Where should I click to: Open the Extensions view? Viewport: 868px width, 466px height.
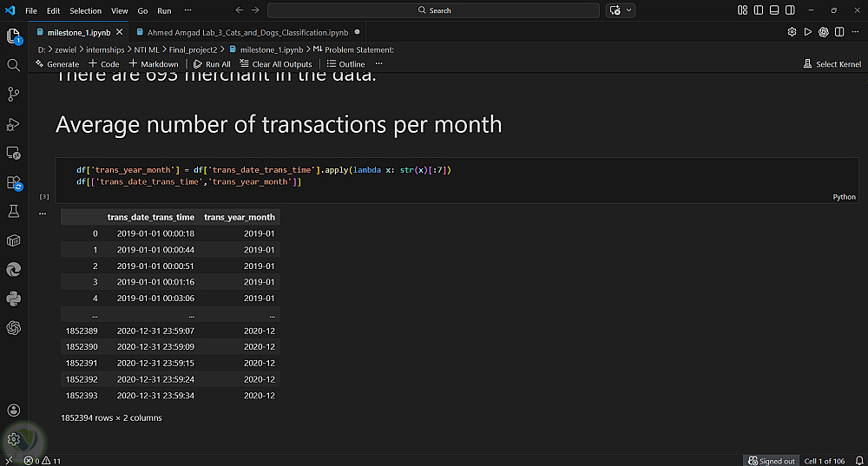(x=14, y=183)
